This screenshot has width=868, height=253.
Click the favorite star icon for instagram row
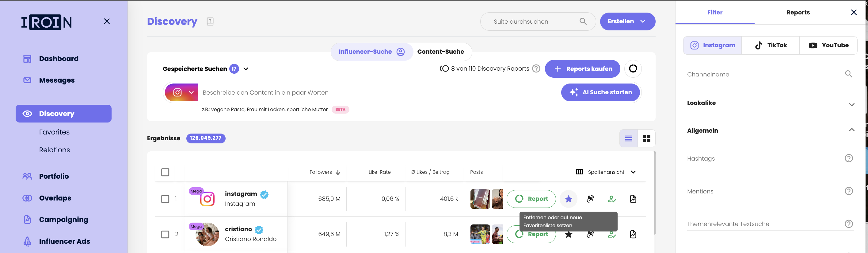[x=568, y=199]
